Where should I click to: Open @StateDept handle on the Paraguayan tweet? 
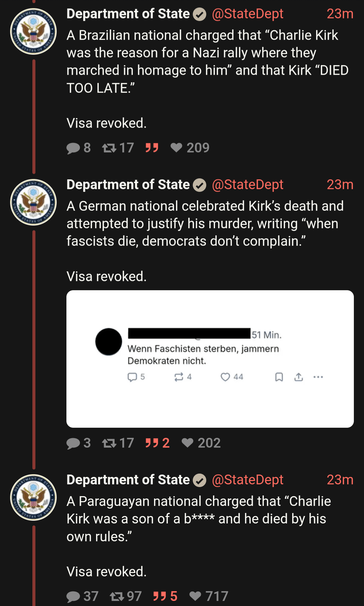[247, 480]
